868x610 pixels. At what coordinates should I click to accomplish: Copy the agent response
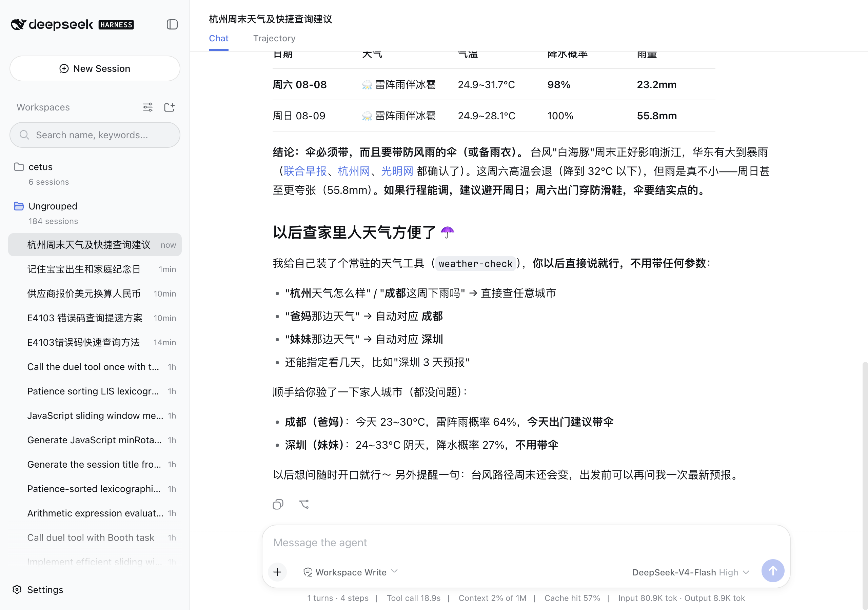click(278, 504)
